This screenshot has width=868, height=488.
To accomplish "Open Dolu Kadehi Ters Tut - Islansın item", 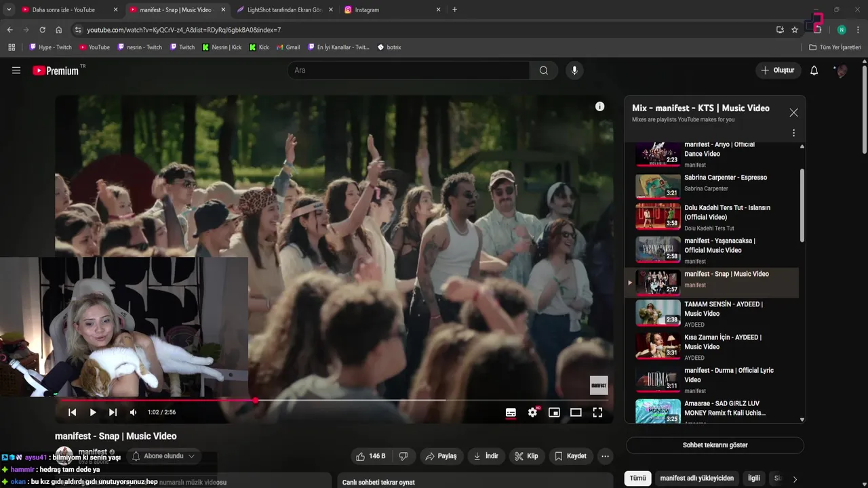I will coord(713,217).
